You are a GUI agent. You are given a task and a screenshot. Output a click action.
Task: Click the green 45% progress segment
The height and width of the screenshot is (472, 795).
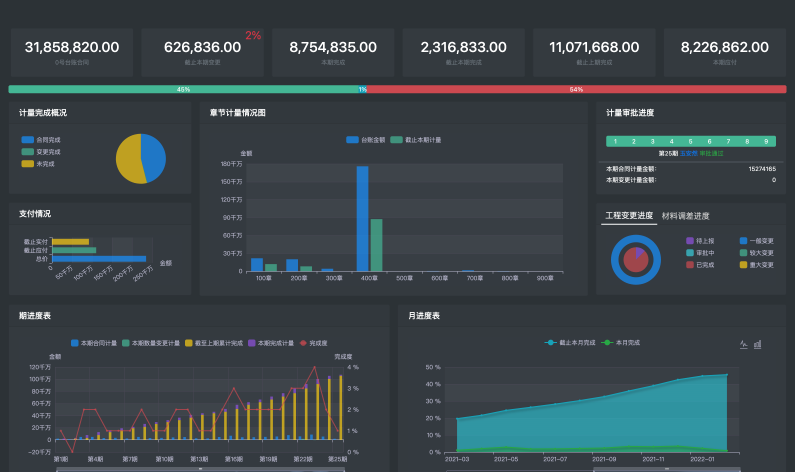click(183, 89)
